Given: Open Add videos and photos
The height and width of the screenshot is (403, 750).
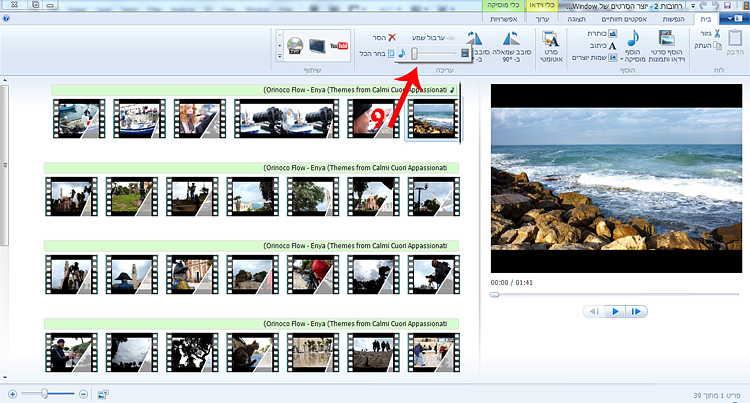Looking at the screenshot, I should [x=664, y=43].
